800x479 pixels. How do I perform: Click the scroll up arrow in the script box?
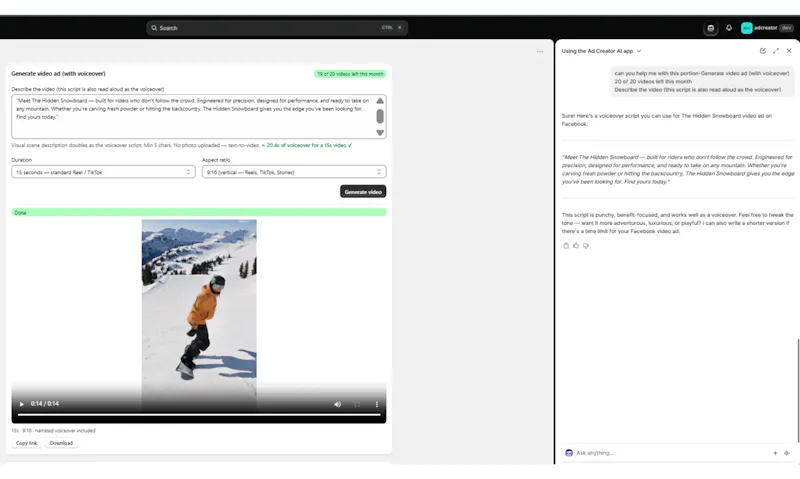point(380,100)
